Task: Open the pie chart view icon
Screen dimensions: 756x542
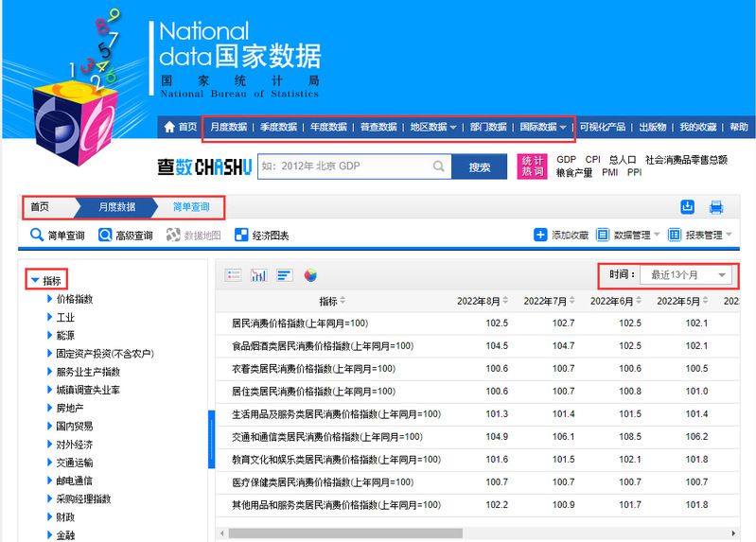Action: pos(310,275)
